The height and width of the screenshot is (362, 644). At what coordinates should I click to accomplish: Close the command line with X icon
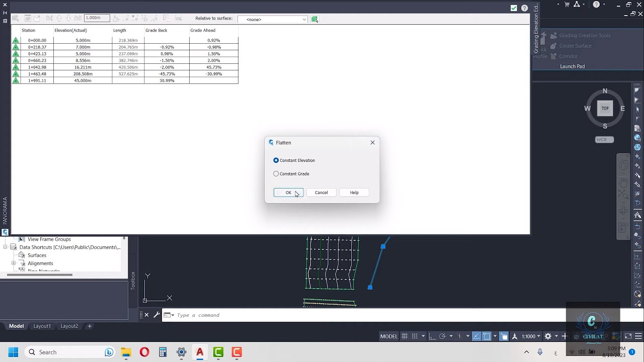click(x=146, y=315)
